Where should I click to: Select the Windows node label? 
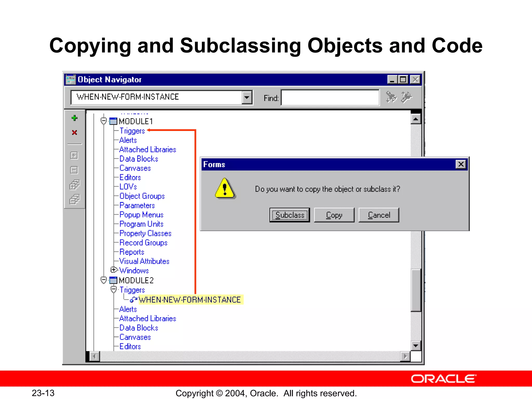(x=134, y=271)
